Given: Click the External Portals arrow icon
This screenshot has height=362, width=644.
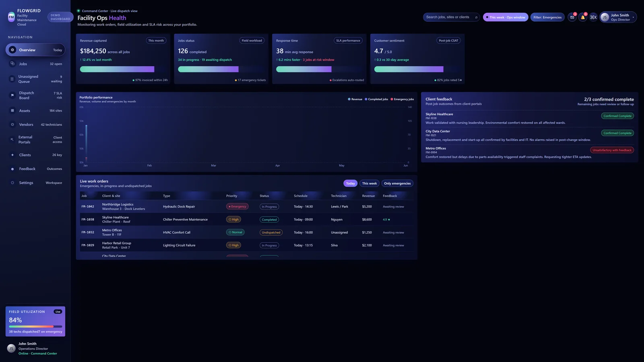Looking at the screenshot, I should [x=12, y=140].
